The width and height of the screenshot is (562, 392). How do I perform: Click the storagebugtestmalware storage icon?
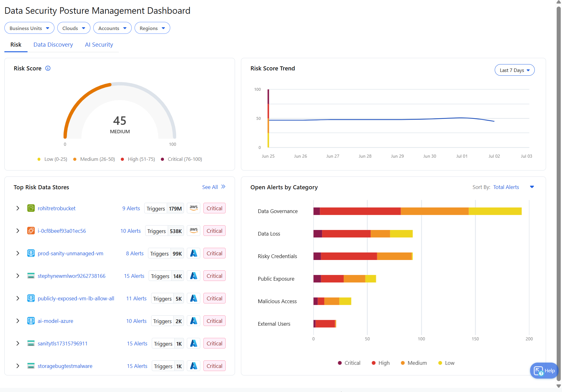[31, 366]
